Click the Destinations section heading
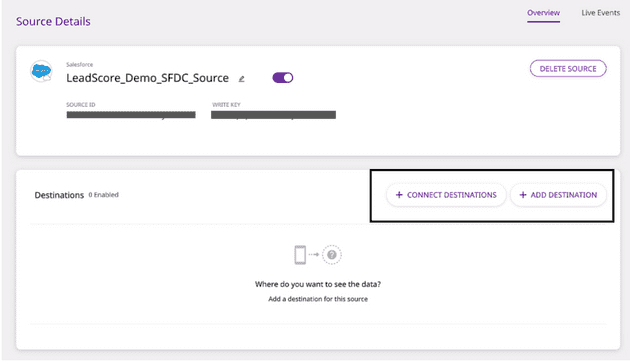This screenshot has width=630, height=364. point(59,195)
